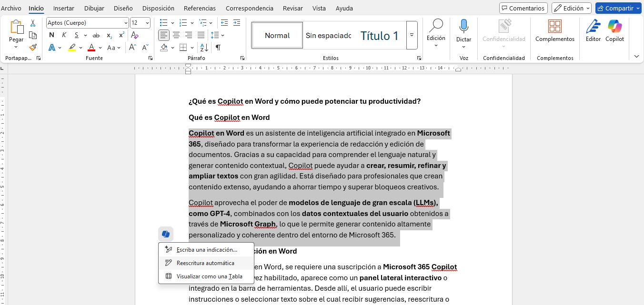Image resolution: width=644 pixels, height=305 pixels.
Task: Open the font size dropdown
Action: coord(147,23)
